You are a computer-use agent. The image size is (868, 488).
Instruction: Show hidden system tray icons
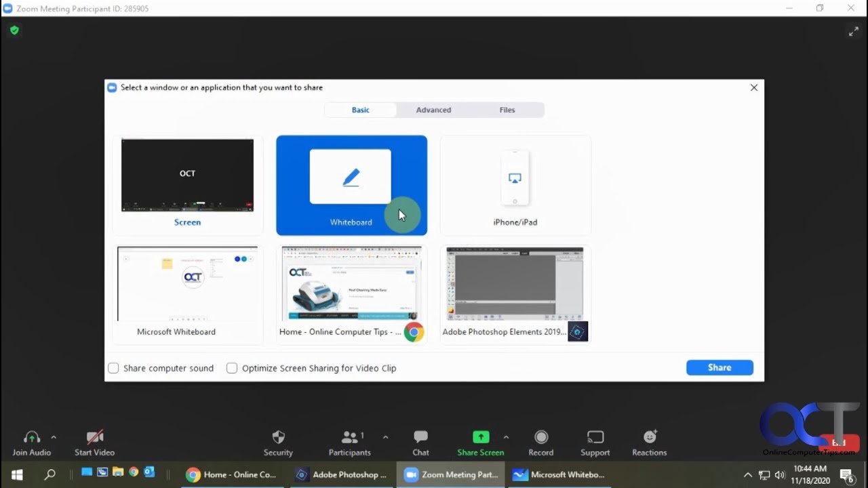[x=748, y=475]
